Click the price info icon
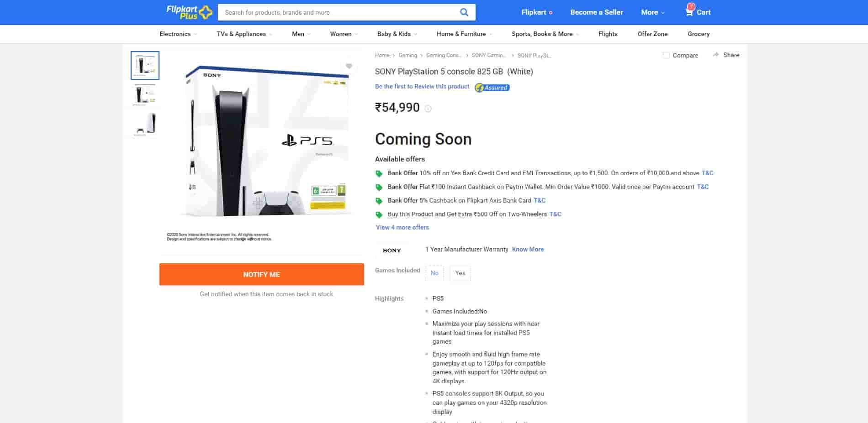Image resolution: width=868 pixels, height=423 pixels. tap(428, 109)
